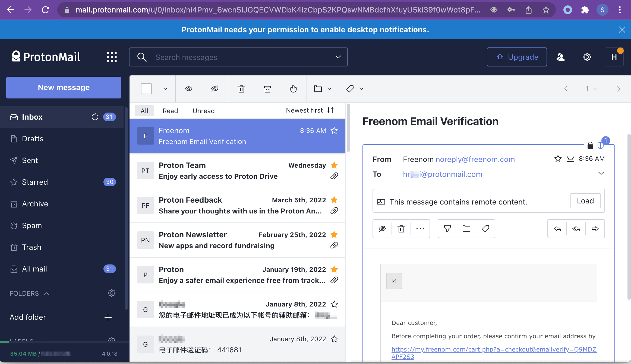Unstar the Proton Newsletter email

[334, 235]
